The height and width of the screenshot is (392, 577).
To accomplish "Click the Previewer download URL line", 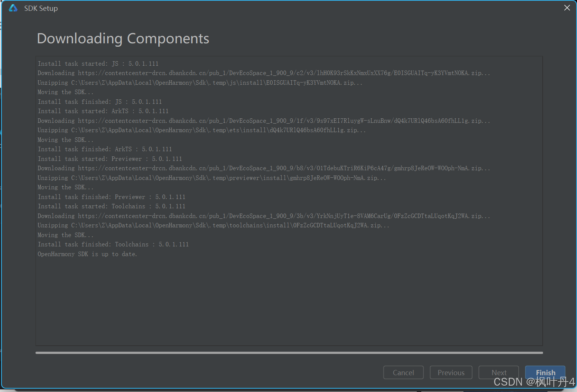I will click(284, 168).
